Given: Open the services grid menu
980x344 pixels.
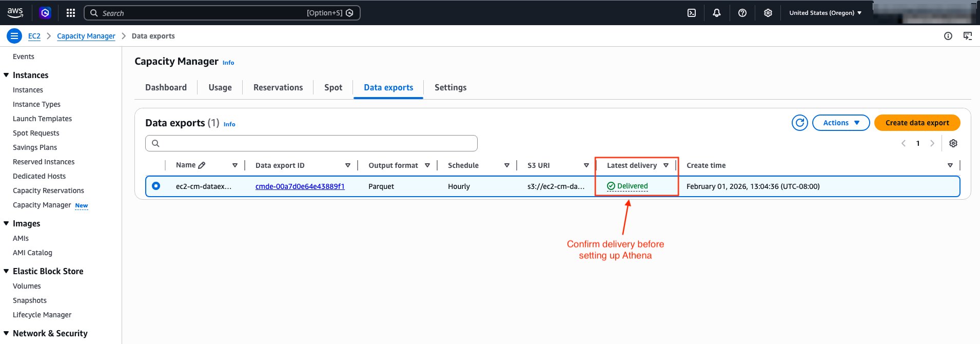Looking at the screenshot, I should pyautogui.click(x=71, y=13).
